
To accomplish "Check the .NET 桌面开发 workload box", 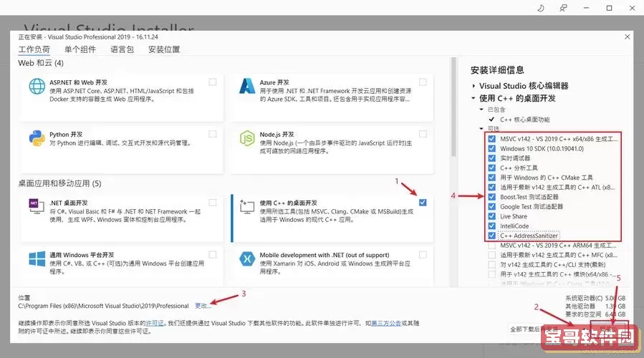I will 213,203.
